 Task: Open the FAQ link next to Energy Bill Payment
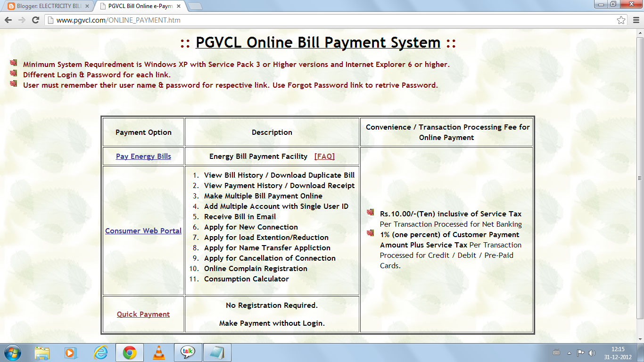324,156
